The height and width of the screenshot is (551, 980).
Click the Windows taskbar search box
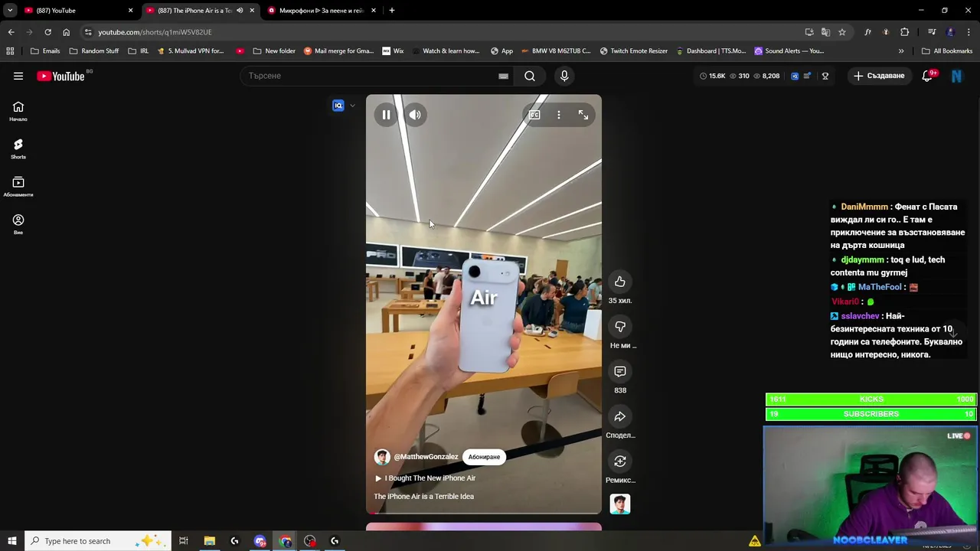[x=98, y=541]
